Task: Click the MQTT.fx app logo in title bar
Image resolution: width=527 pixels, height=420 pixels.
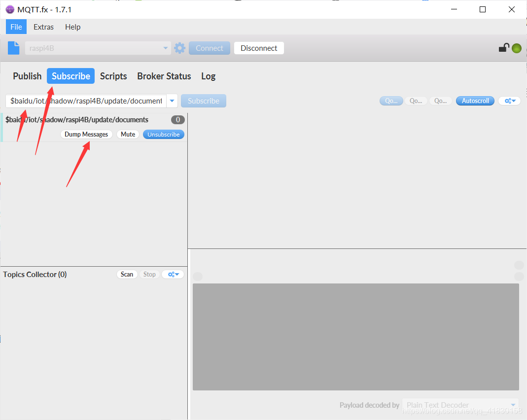Action: 10,9
